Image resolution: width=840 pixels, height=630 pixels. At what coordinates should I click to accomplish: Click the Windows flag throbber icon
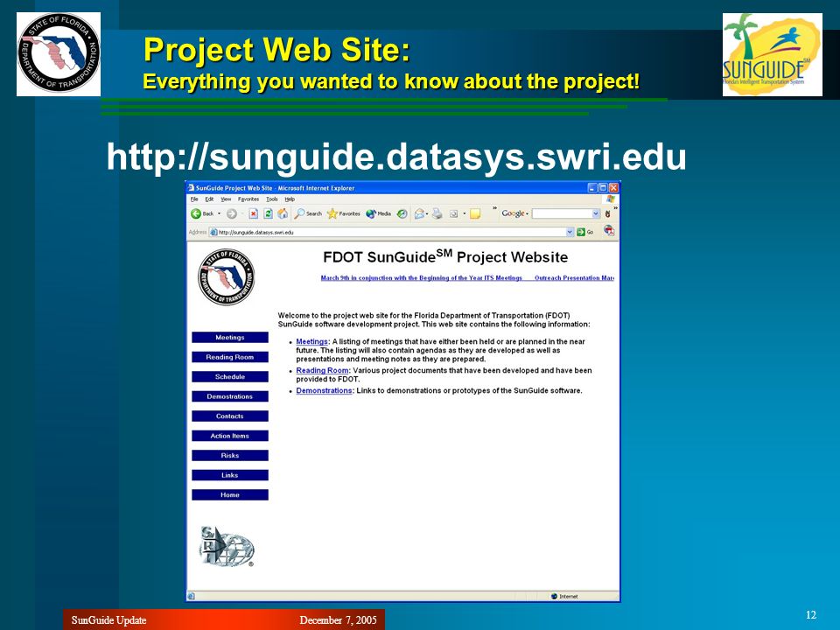[611, 199]
